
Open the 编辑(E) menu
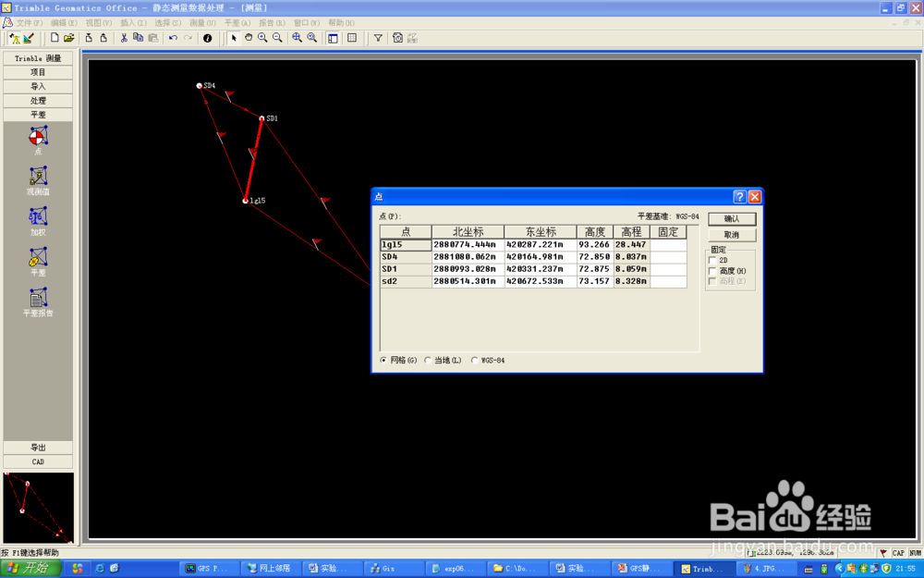(64, 23)
